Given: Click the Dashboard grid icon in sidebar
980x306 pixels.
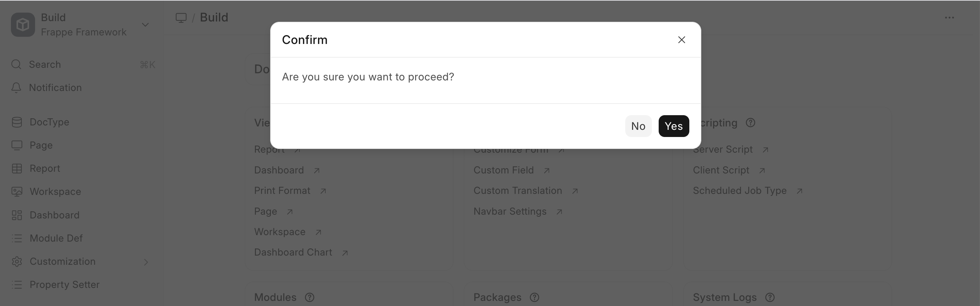Looking at the screenshot, I should (x=17, y=215).
